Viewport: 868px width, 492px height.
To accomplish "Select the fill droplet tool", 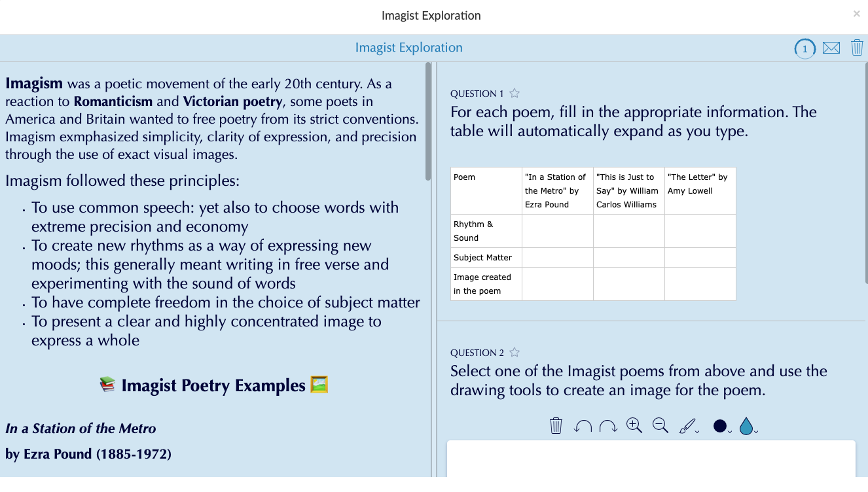I will tap(746, 425).
